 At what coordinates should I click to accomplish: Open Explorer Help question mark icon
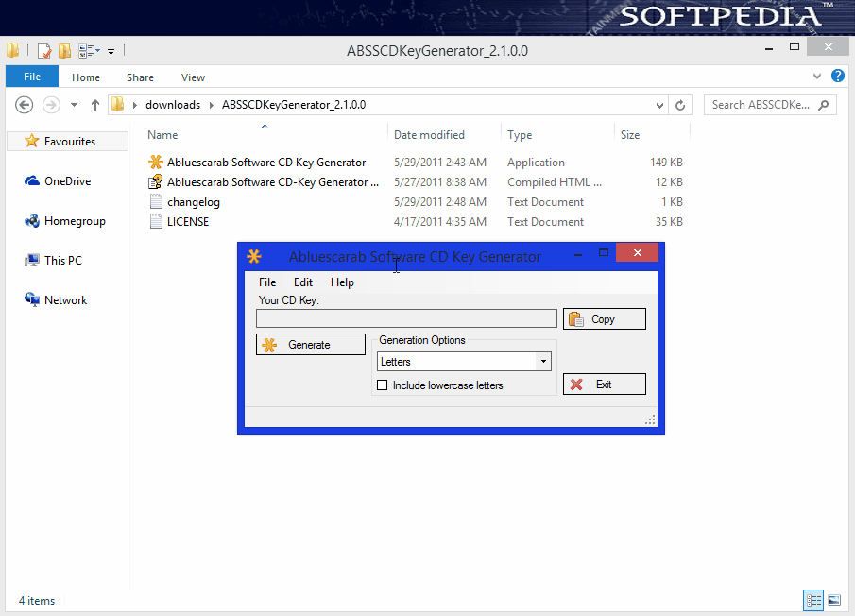coord(838,76)
